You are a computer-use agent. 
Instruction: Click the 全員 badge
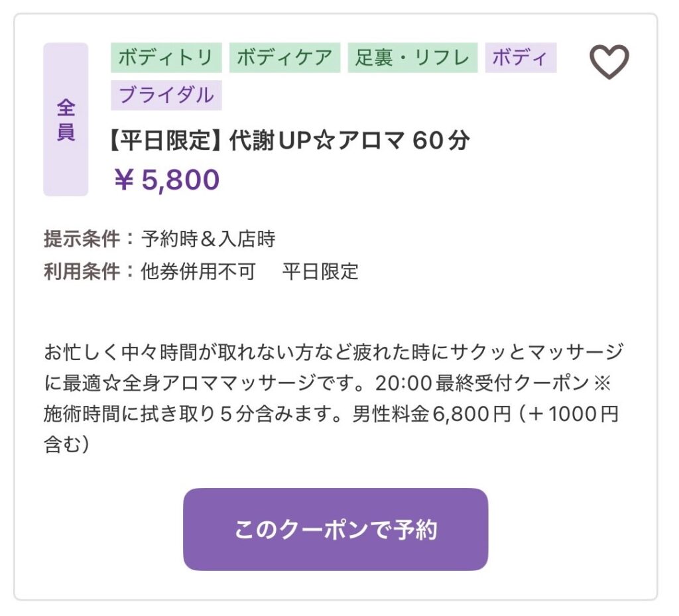pyautogui.click(x=66, y=119)
